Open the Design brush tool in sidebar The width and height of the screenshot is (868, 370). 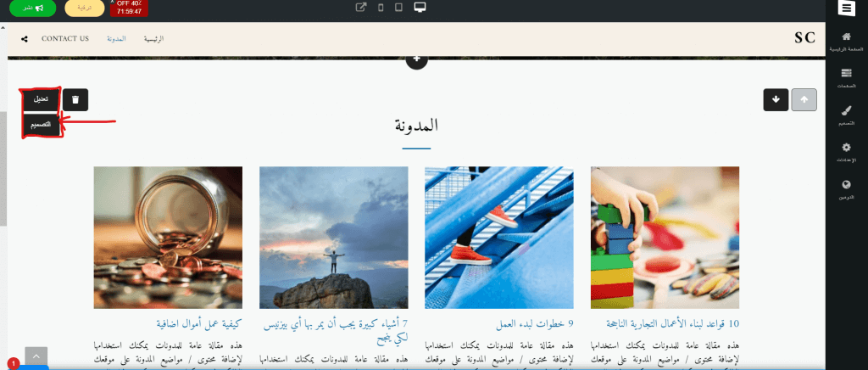(x=845, y=114)
